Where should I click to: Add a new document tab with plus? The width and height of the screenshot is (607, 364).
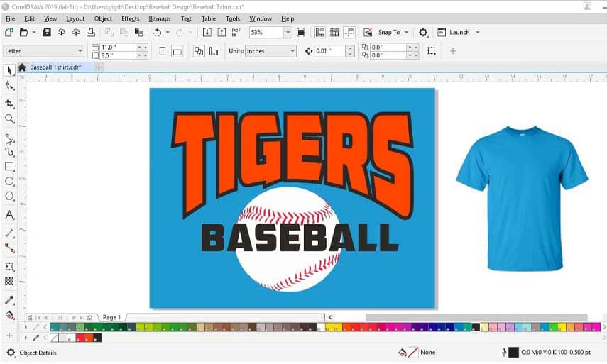[99, 67]
